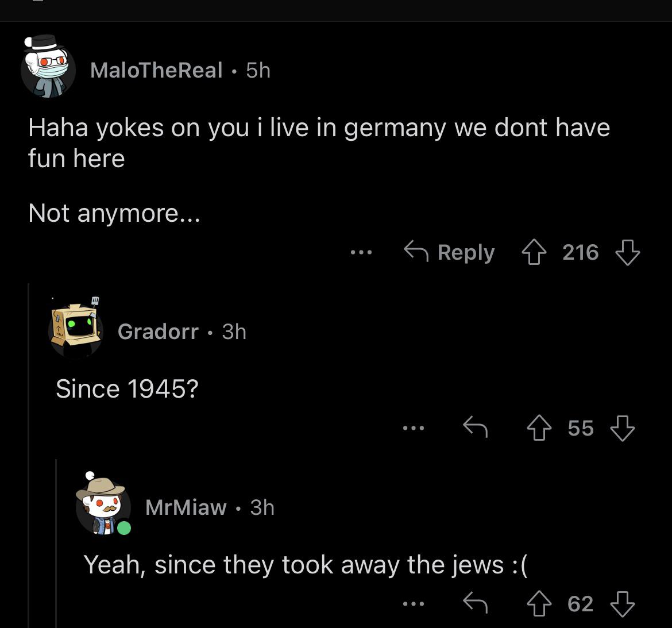The image size is (672, 628).
Task: Downvote MrMiaw's comment
Action: [622, 603]
